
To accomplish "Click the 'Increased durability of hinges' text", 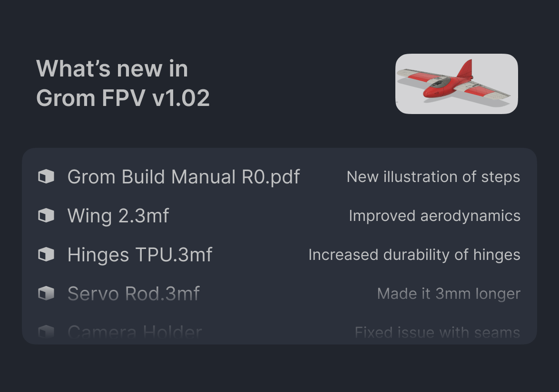I will [415, 254].
